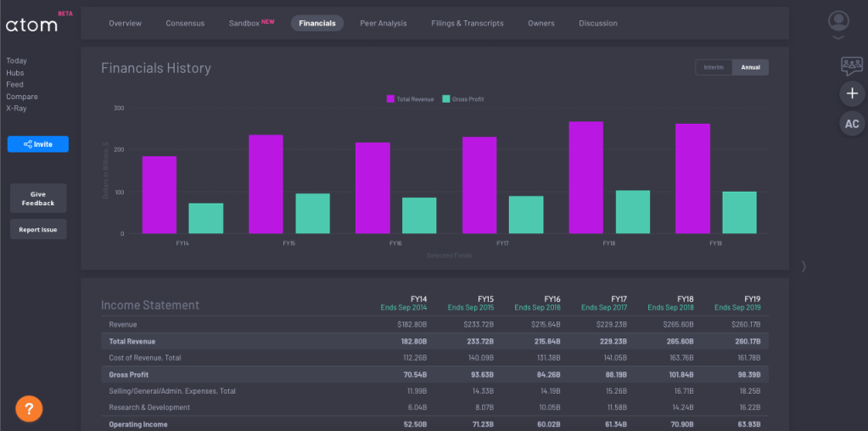Open X-Ray from the left sidebar
The width and height of the screenshot is (868, 431).
pos(17,109)
